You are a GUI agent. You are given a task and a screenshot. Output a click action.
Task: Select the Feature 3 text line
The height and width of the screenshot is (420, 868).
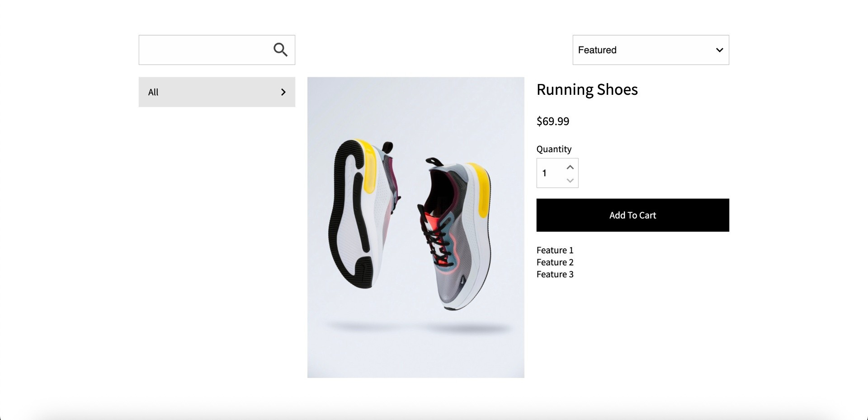555,275
